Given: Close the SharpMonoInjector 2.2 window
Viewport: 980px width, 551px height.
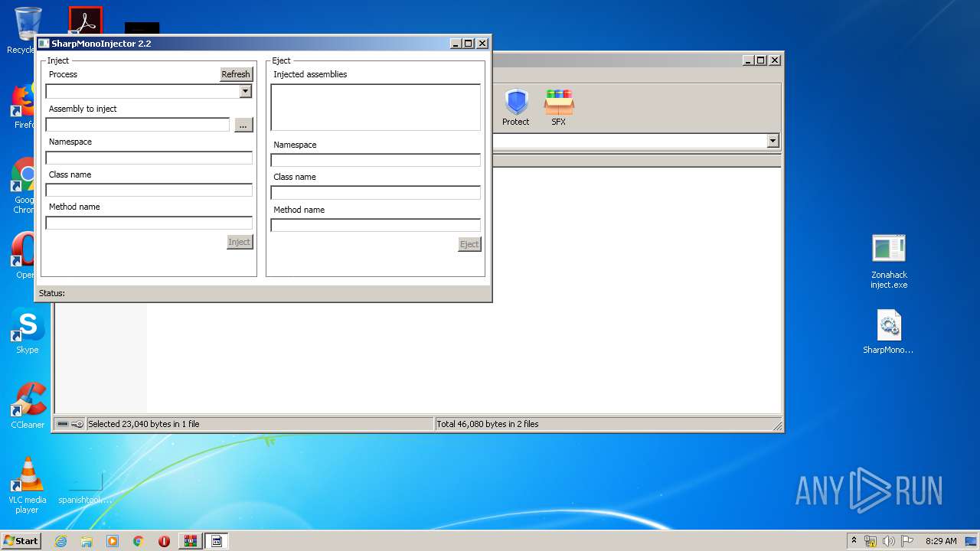Looking at the screenshot, I should (482, 44).
